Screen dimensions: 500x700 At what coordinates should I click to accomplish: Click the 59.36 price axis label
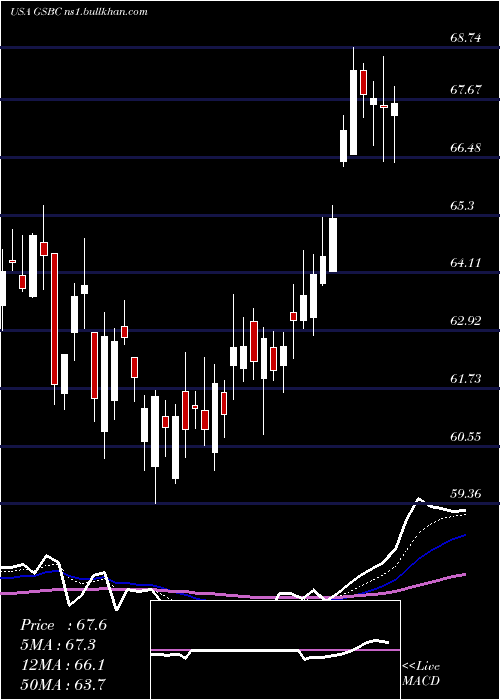click(x=466, y=494)
